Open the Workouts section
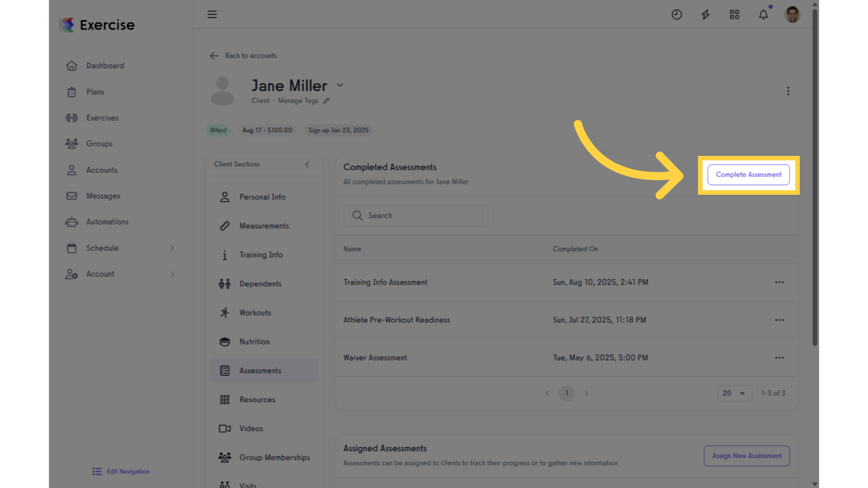Screen dimensions: 868x488 coord(264,313)
